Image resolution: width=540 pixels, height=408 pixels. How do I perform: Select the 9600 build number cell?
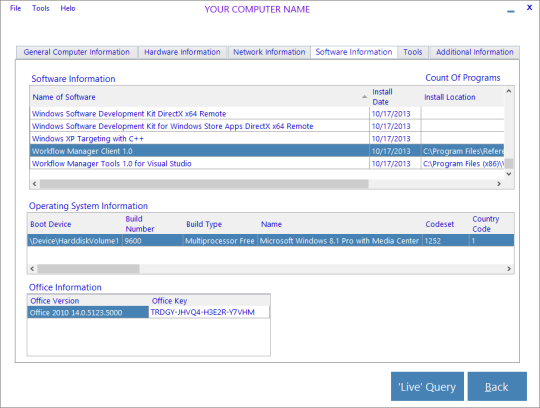tap(153, 241)
